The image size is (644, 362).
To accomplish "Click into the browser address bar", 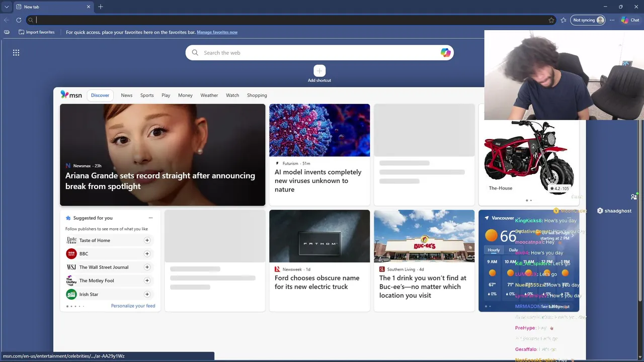I will pyautogui.click(x=291, y=20).
